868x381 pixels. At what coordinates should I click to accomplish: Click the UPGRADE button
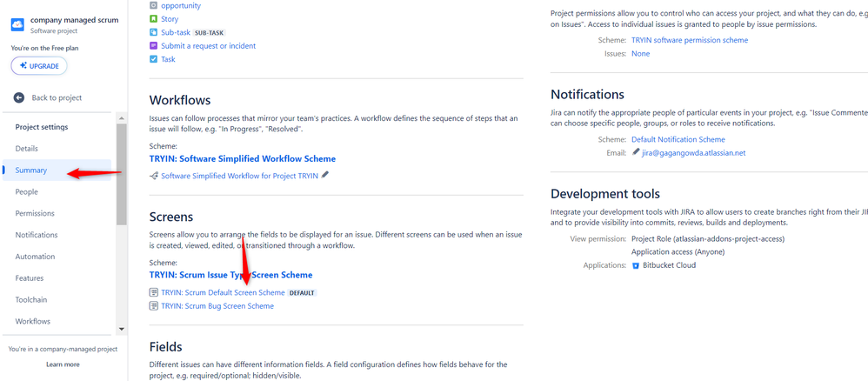point(39,66)
